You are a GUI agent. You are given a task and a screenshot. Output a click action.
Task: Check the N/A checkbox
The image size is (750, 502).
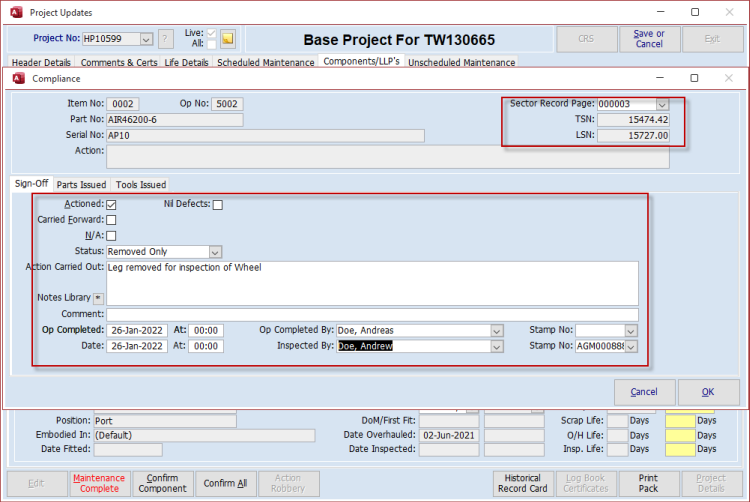111,236
